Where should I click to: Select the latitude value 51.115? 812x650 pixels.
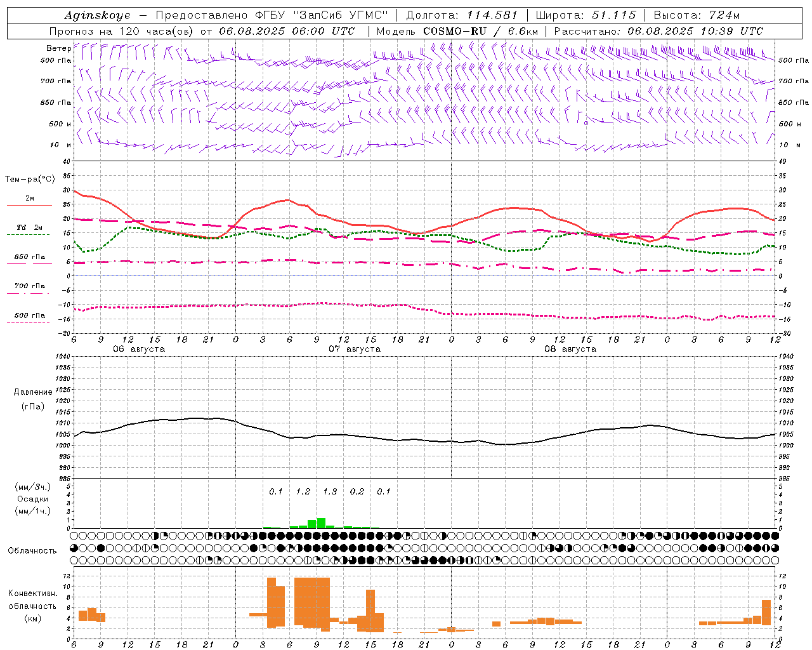tap(613, 15)
